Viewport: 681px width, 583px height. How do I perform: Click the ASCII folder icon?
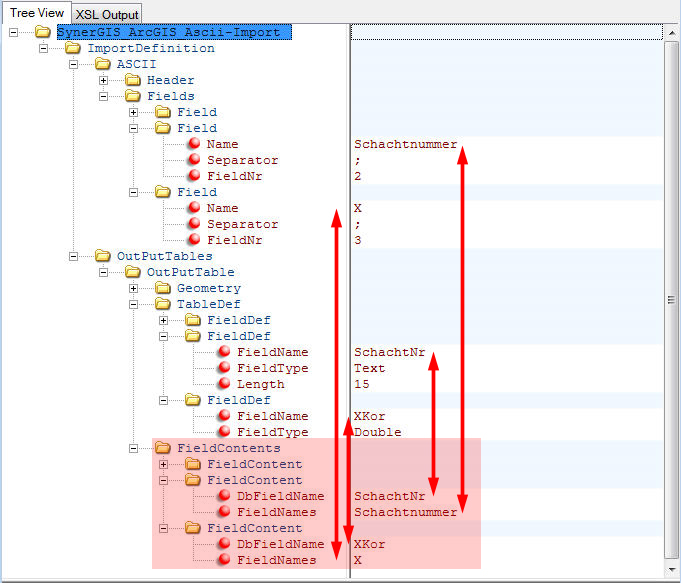point(103,64)
